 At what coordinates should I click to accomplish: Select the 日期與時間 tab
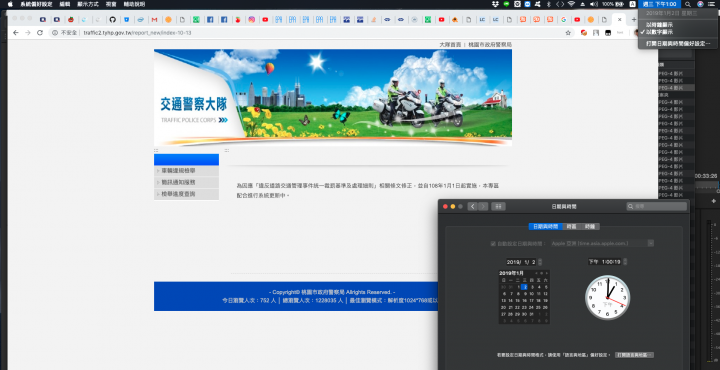tap(545, 227)
